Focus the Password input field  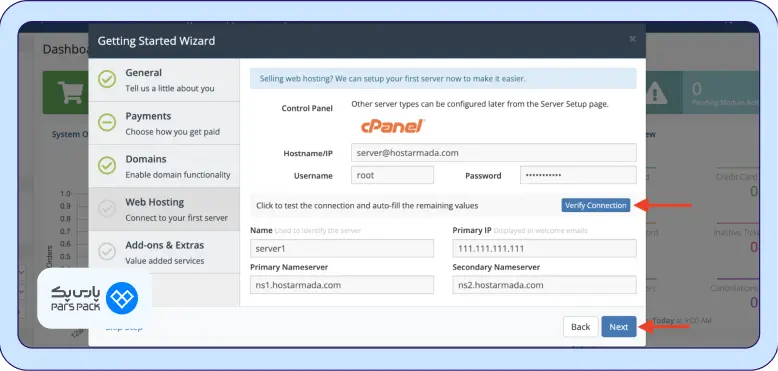pyautogui.click(x=578, y=175)
